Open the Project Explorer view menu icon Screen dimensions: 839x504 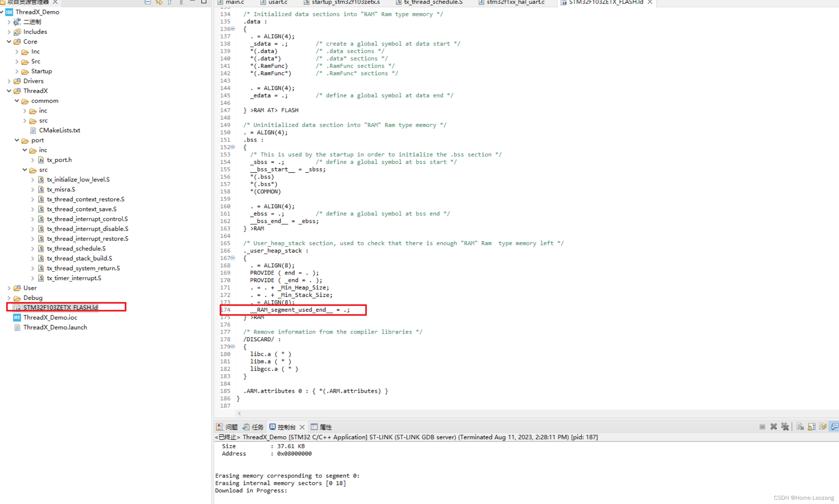[181, 2]
